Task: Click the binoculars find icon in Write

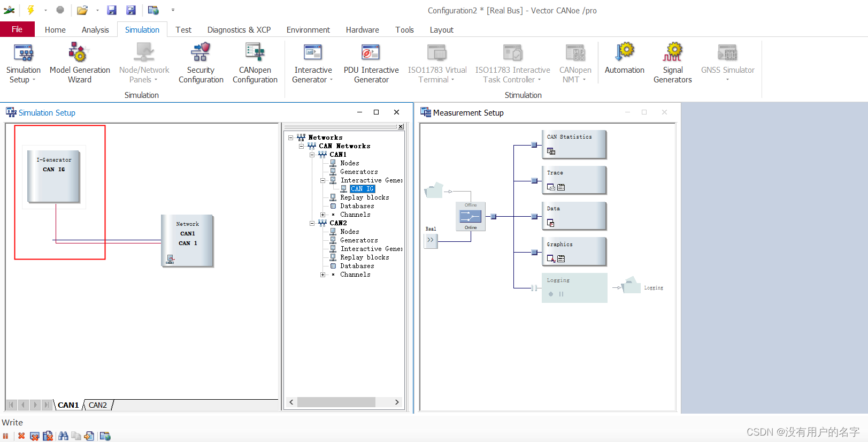Action: pyautogui.click(x=63, y=436)
